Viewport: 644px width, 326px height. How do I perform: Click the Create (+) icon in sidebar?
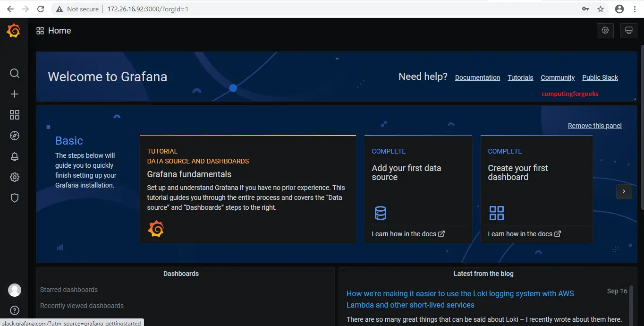(14, 94)
